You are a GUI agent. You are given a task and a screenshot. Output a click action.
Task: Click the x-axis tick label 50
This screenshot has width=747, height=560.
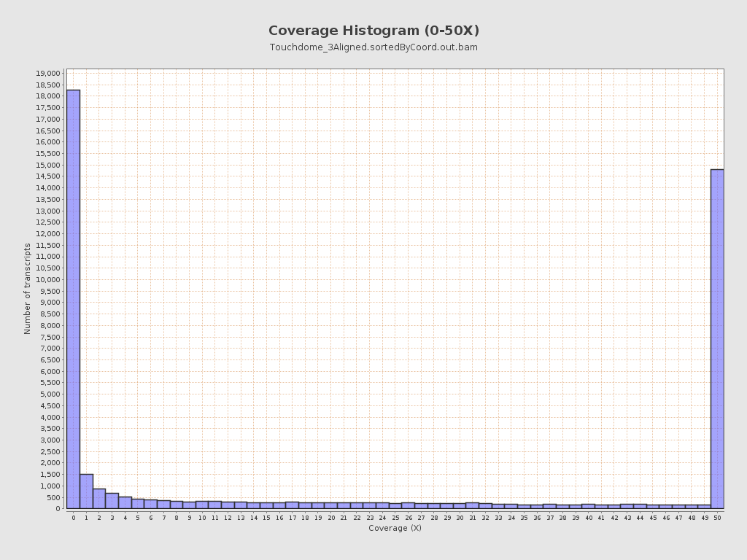click(717, 518)
